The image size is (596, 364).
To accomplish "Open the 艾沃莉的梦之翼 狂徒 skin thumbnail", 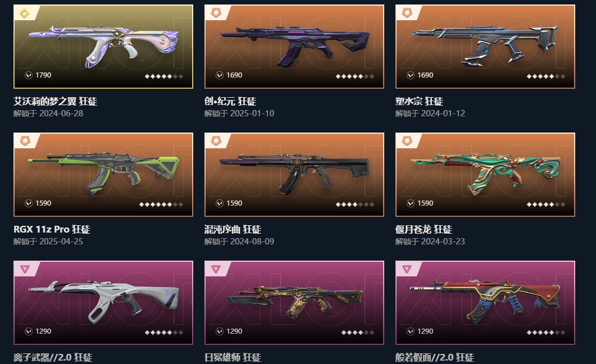I will 103,47.
